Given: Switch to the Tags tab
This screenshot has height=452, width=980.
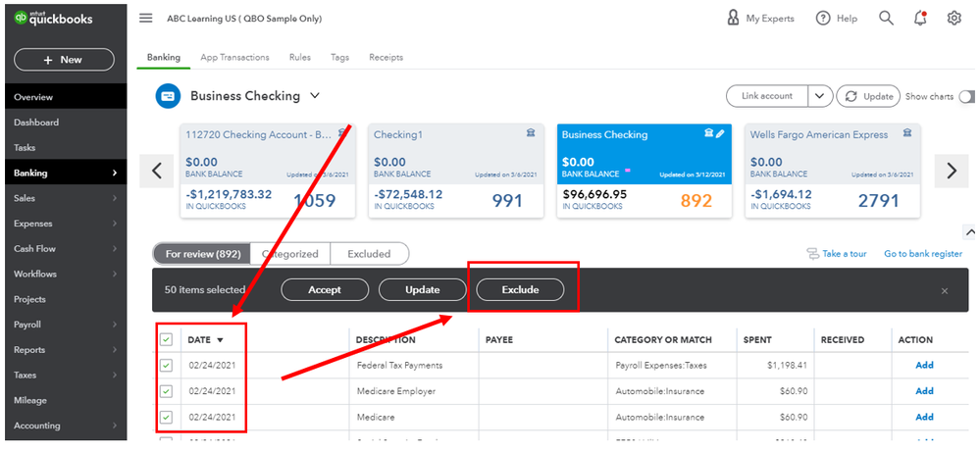Looking at the screenshot, I should pos(340,58).
